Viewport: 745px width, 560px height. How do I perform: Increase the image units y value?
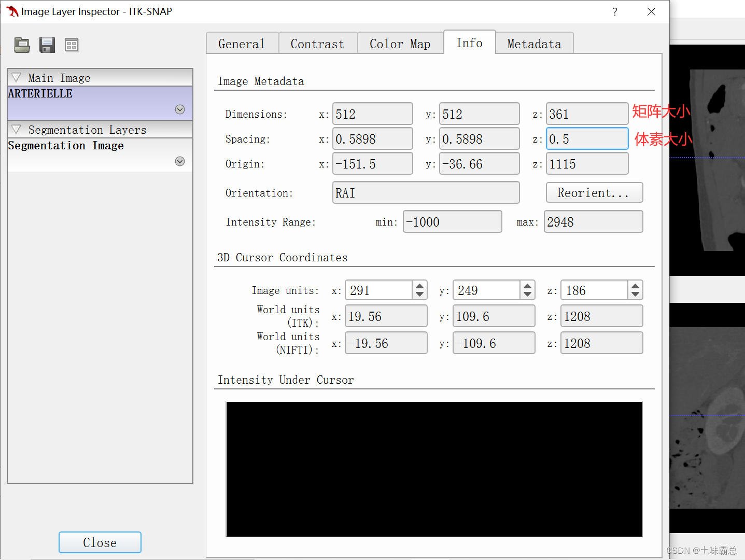coord(528,286)
